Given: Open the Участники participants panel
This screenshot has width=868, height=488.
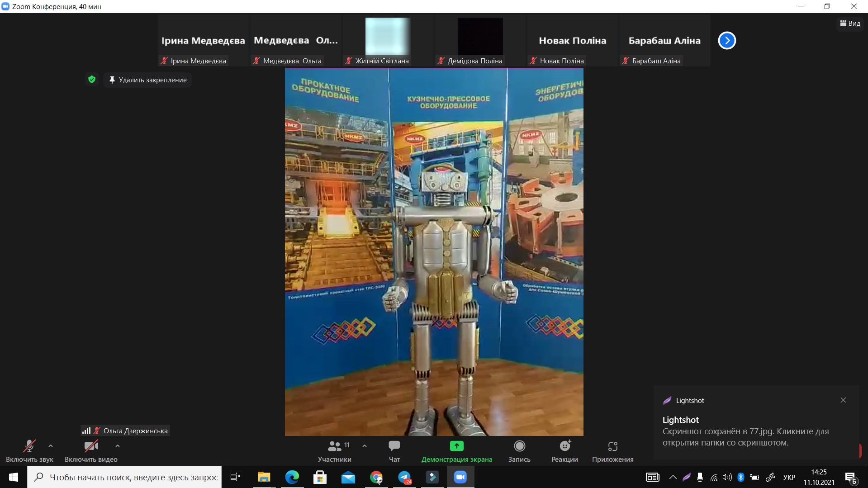Looking at the screenshot, I should (335, 451).
